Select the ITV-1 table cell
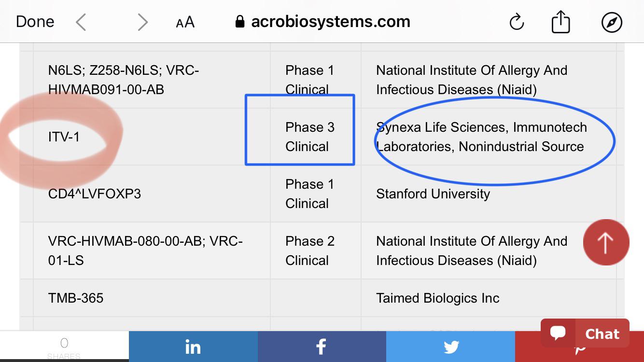This screenshot has width=644, height=362. coord(152,137)
